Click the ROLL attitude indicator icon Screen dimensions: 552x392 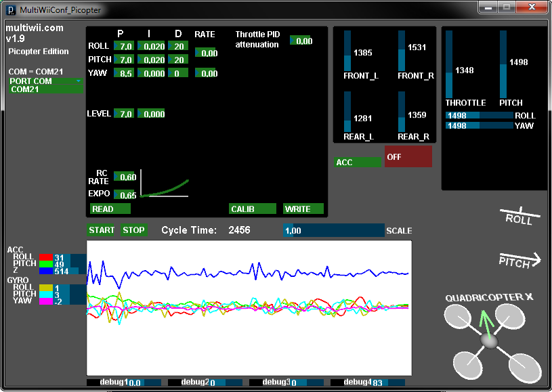tap(520, 217)
